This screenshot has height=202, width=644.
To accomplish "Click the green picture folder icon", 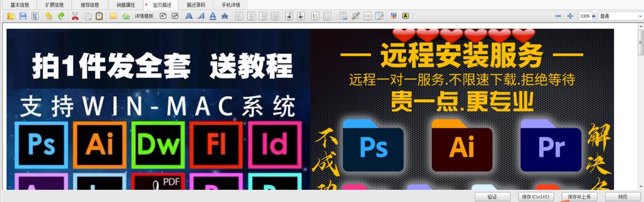I will [126, 16].
